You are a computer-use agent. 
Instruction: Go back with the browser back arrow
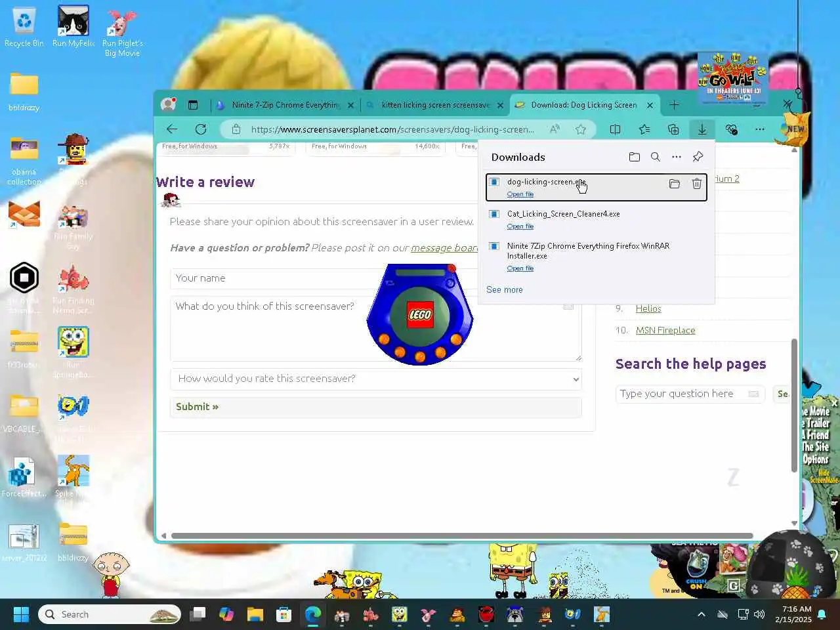point(172,129)
